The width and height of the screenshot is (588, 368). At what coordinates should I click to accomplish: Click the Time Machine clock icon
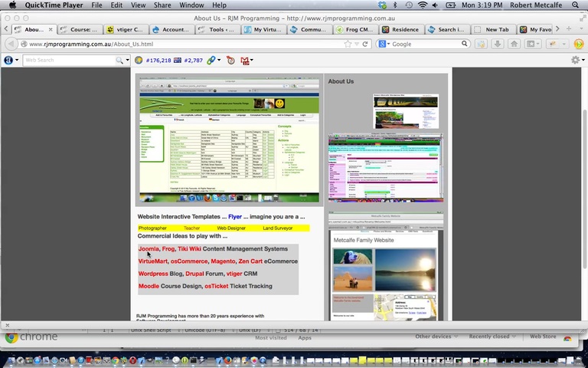(409, 5)
